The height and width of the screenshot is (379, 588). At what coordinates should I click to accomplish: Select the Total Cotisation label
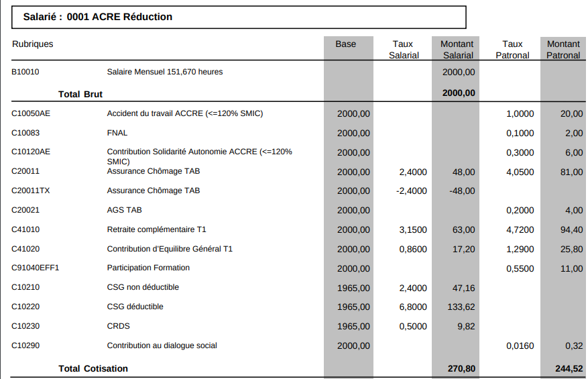pos(93,369)
